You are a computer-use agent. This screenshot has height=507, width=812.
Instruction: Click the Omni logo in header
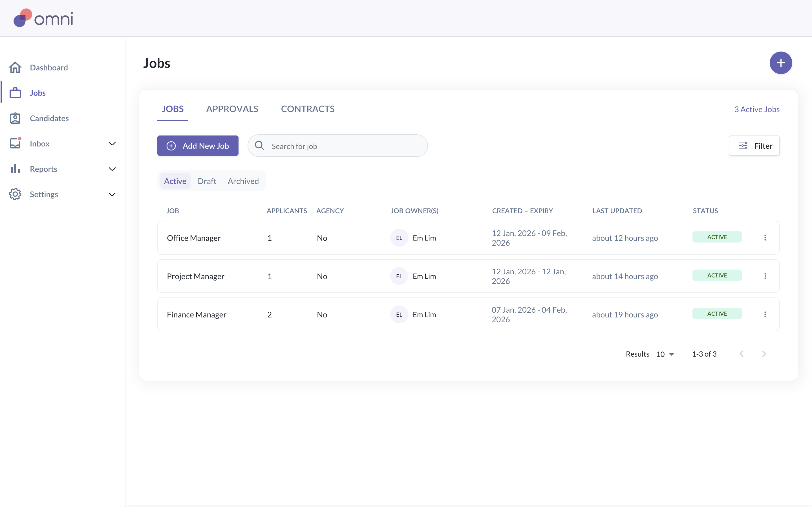click(x=43, y=18)
